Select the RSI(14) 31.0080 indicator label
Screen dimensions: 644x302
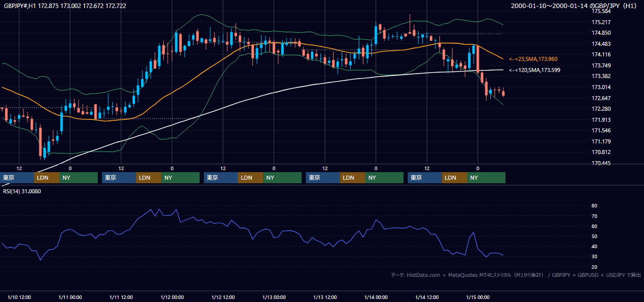22,191
